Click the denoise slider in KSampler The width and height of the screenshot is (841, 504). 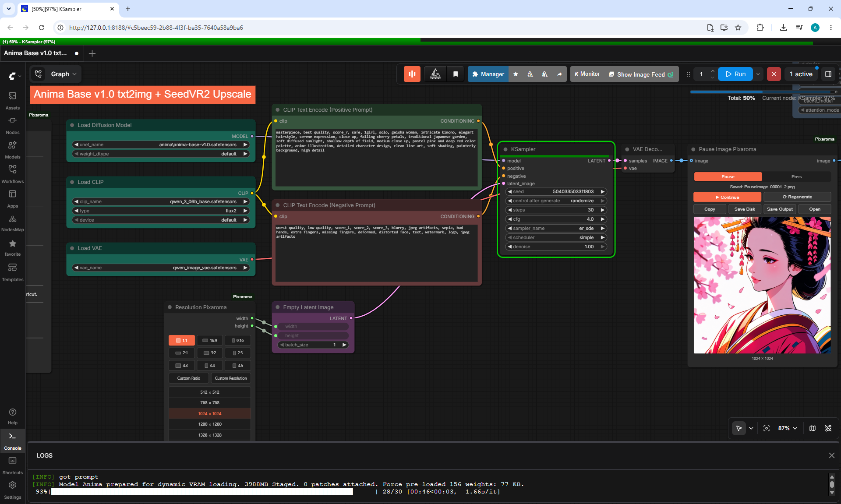556,247
